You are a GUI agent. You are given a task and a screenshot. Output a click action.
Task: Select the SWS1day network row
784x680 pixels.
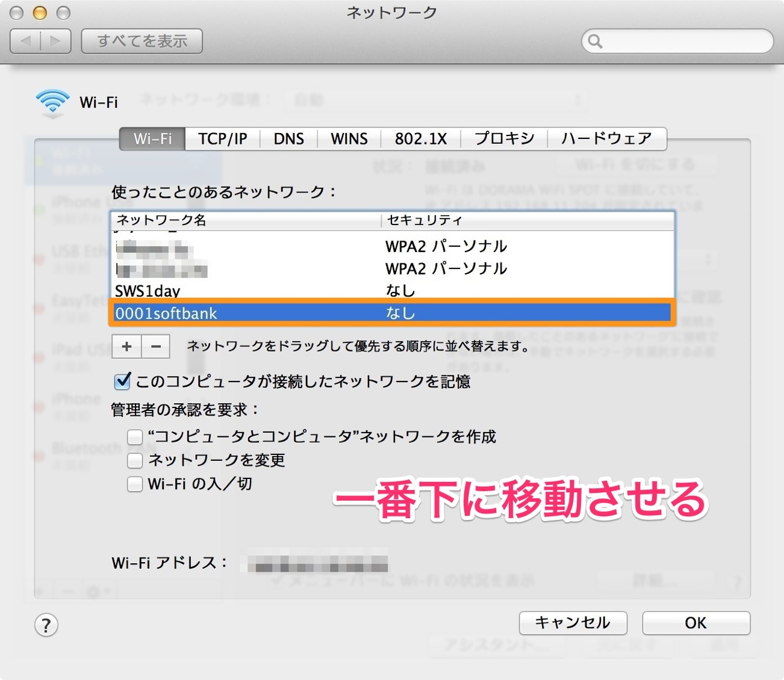393,291
